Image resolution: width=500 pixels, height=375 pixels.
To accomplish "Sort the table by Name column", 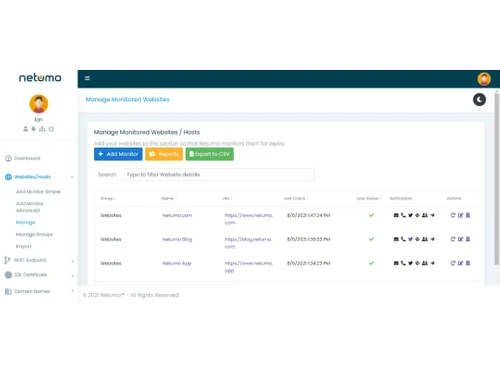I will click(x=169, y=198).
